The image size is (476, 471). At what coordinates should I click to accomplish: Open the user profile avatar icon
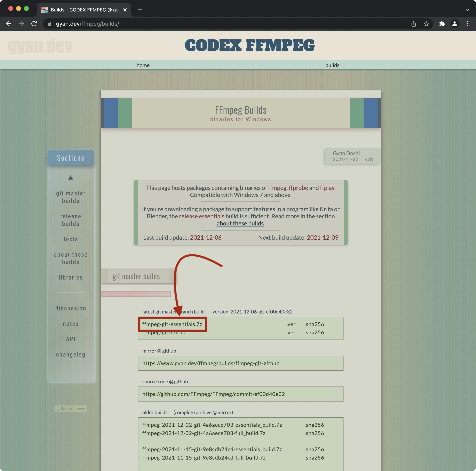(455, 24)
